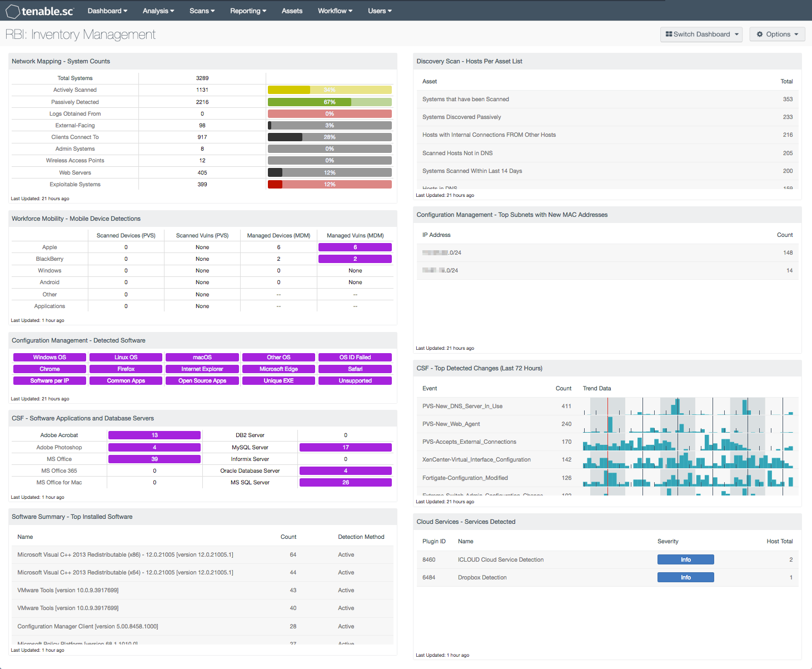Open the Workflow dropdown
The width and height of the screenshot is (812, 669).
[335, 11]
